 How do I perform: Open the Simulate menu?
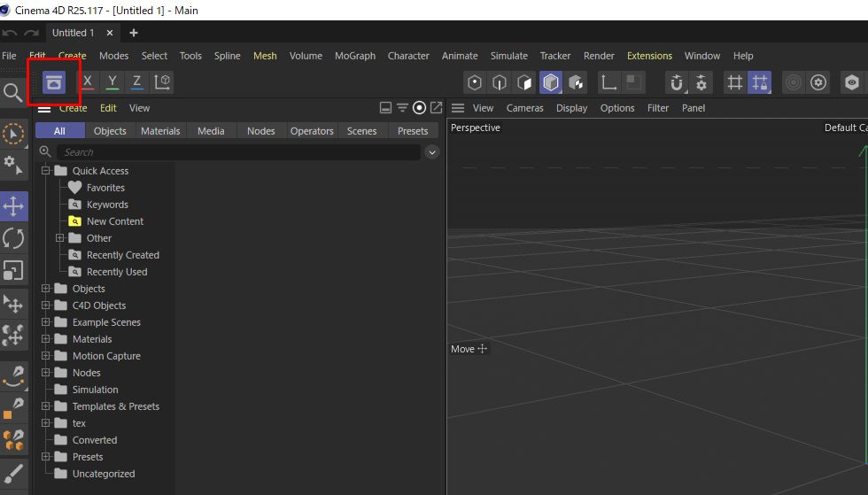click(508, 56)
